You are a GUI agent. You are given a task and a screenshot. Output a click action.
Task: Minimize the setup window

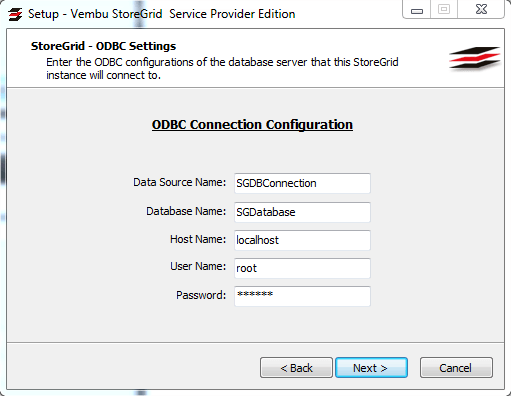[417, 10]
